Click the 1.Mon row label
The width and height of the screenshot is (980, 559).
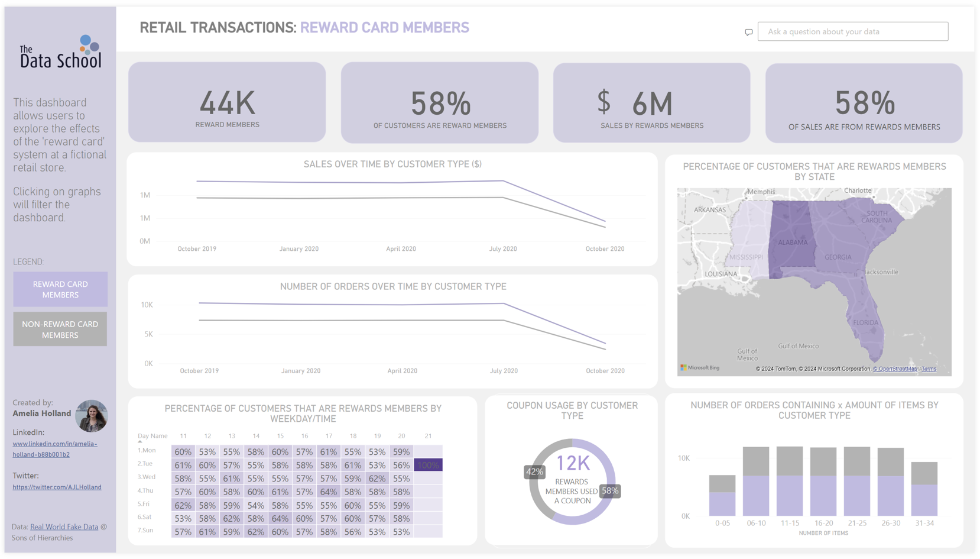point(147,451)
